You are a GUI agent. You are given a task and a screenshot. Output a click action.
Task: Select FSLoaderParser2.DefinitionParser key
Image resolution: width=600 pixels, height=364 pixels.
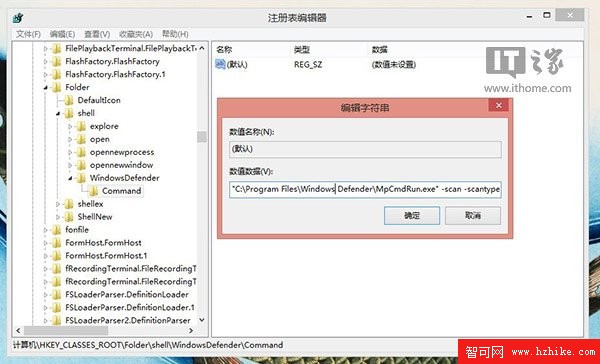pyautogui.click(x=128, y=320)
